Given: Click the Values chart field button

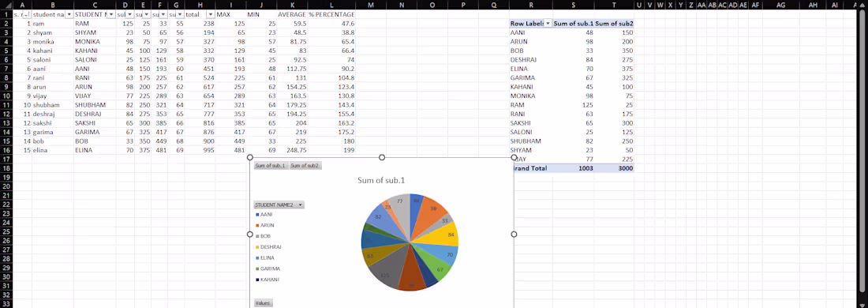Looking at the screenshot, I should tap(264, 303).
